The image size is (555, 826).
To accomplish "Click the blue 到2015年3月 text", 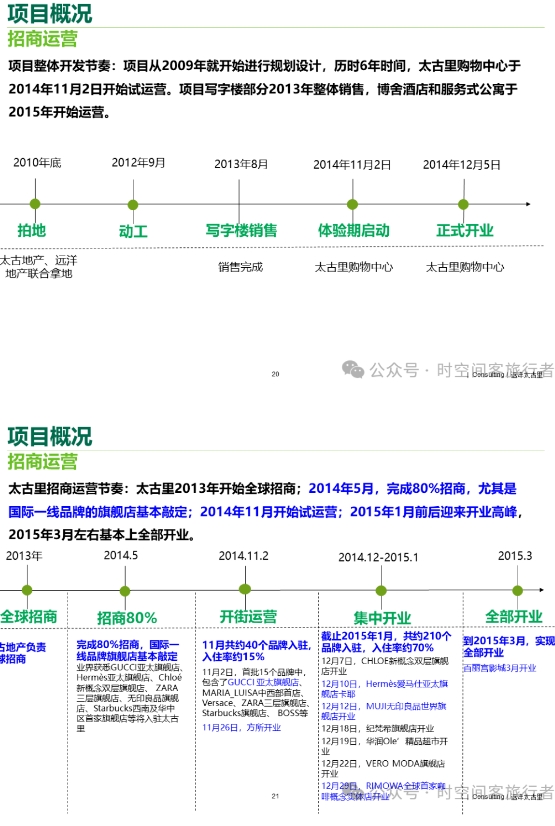I will pos(509,646).
